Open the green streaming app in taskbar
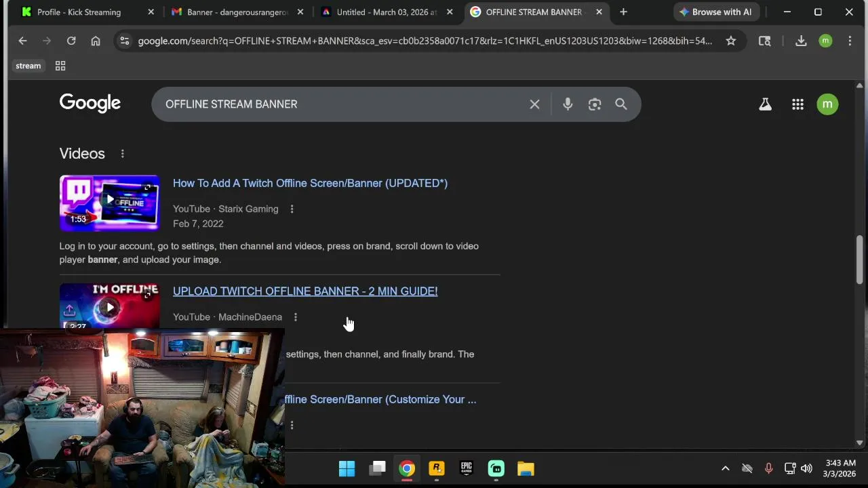The image size is (868, 488). (496, 468)
